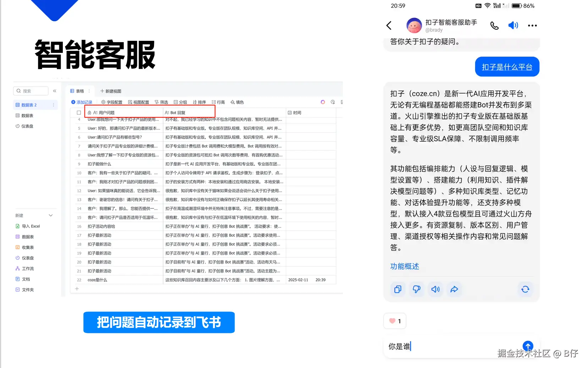Click 添加记录 button
The image size is (588, 368).
click(82, 102)
